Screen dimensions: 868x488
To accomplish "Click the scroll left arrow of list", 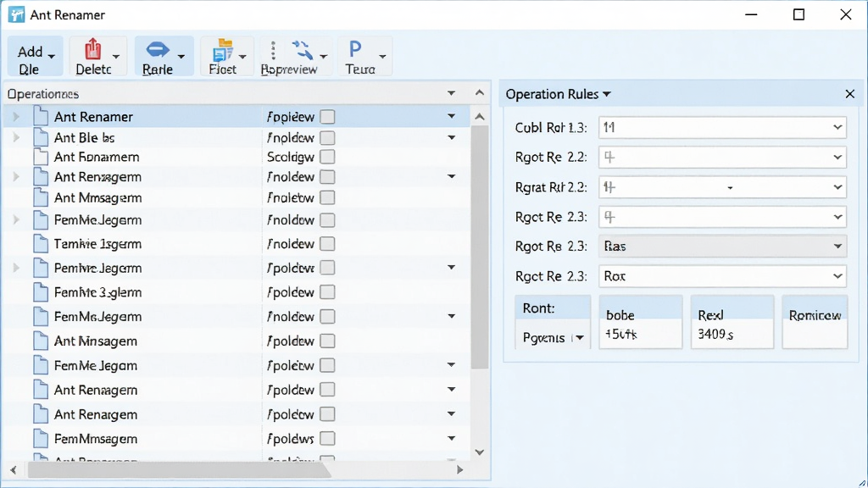I will (14, 469).
